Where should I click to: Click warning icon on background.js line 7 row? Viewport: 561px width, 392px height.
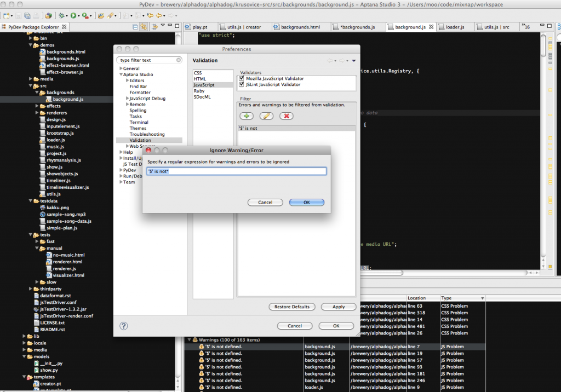(x=202, y=347)
